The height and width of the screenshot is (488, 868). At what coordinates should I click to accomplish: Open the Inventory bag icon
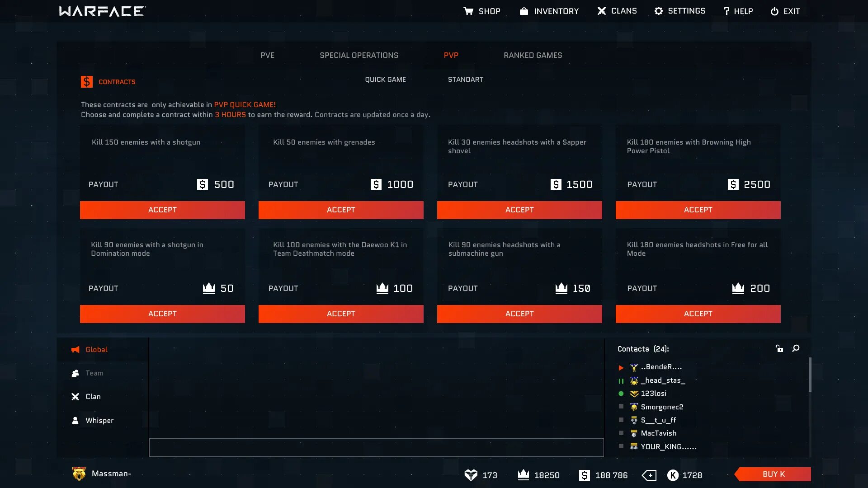(x=524, y=11)
